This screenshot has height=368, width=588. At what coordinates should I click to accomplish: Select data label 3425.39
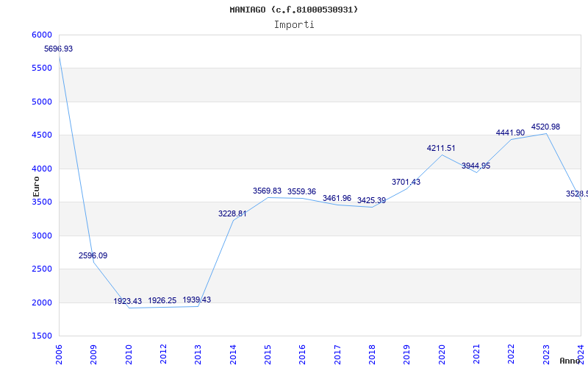pyautogui.click(x=372, y=200)
